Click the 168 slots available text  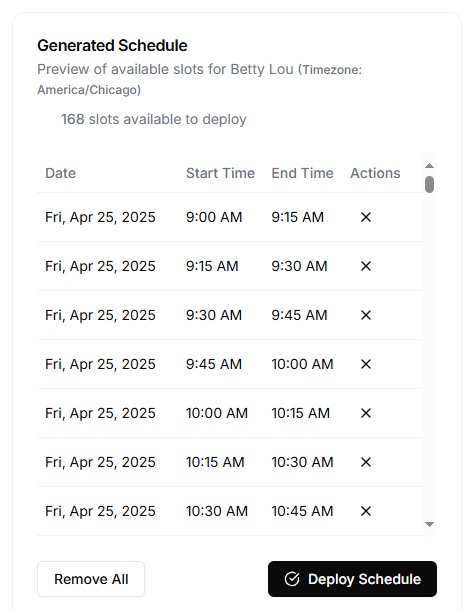coord(154,119)
